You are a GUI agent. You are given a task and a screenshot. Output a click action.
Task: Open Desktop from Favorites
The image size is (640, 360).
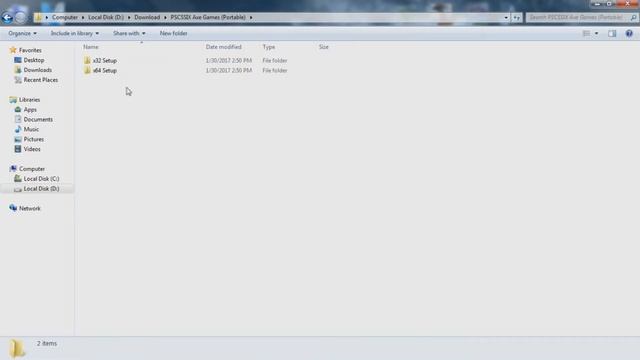click(34, 60)
